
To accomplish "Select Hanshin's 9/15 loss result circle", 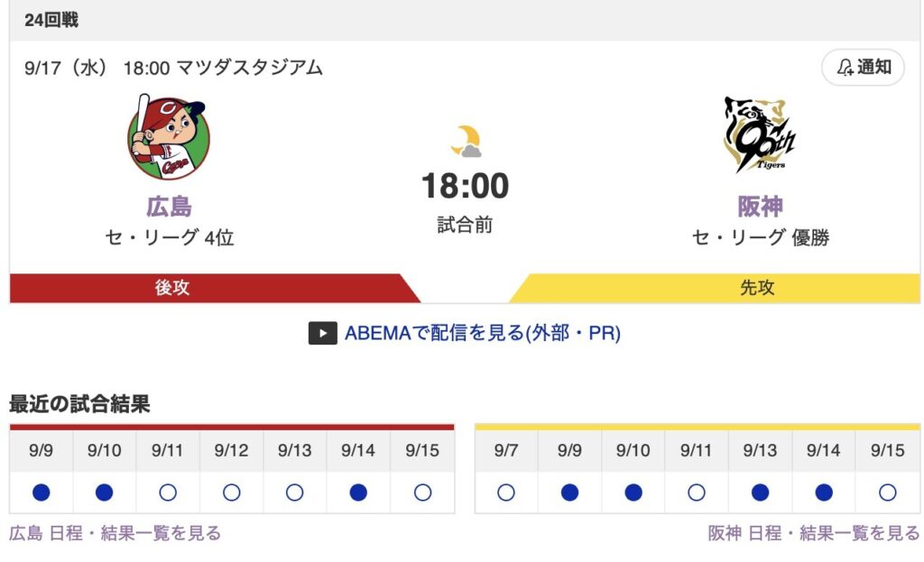I will 888,493.
